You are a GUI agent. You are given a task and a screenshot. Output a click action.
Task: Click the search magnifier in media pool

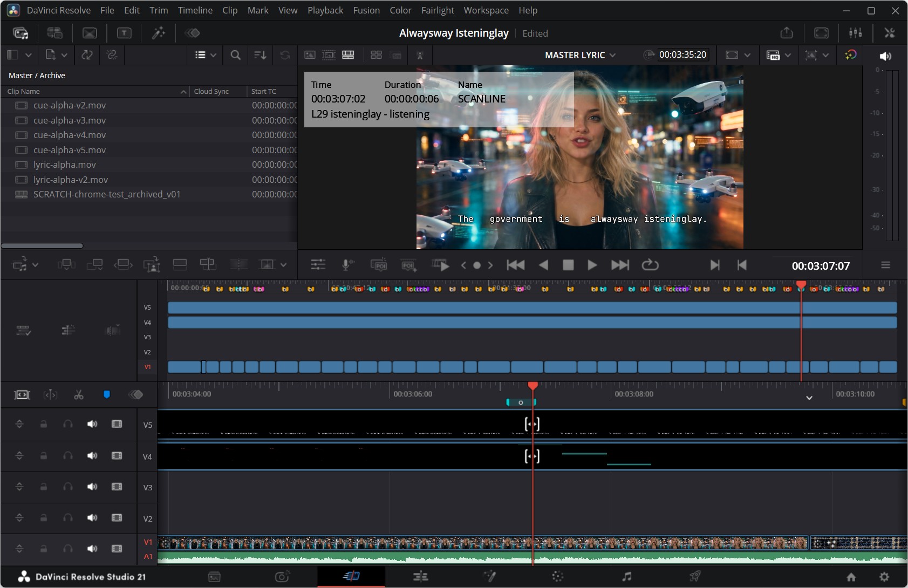[x=236, y=55]
